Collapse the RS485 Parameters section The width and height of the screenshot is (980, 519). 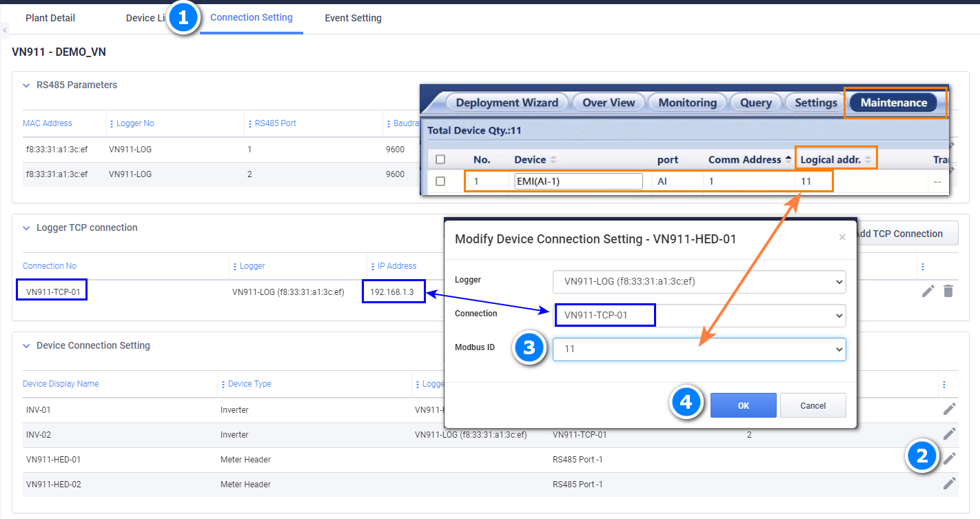(26, 84)
